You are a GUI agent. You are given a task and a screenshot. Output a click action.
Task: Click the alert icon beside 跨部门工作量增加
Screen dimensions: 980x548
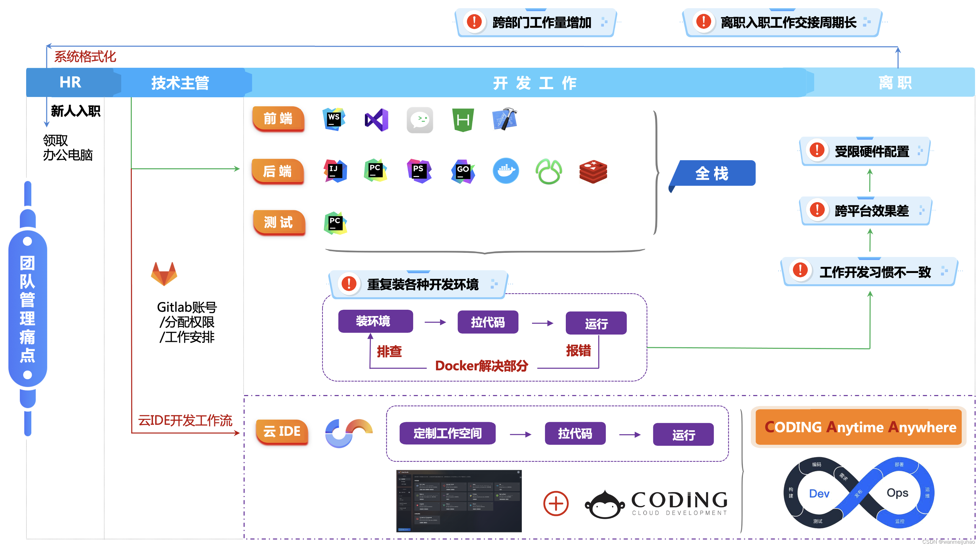click(474, 21)
